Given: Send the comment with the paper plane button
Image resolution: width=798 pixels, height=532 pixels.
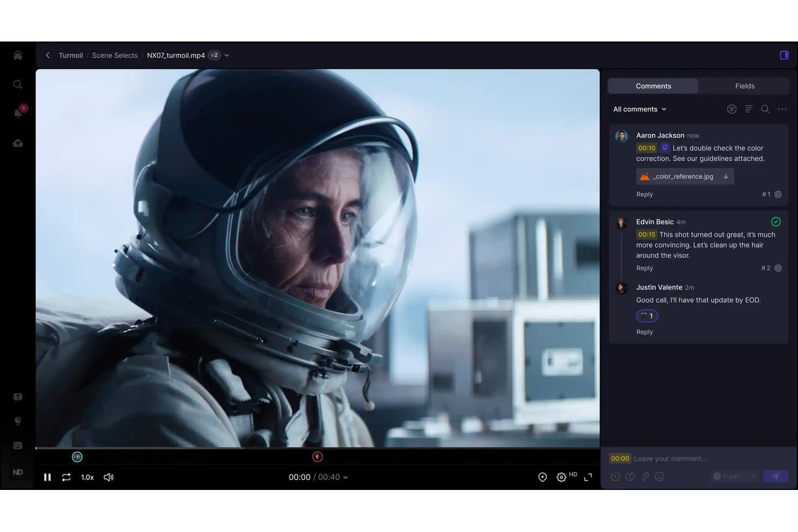Looking at the screenshot, I should point(776,476).
